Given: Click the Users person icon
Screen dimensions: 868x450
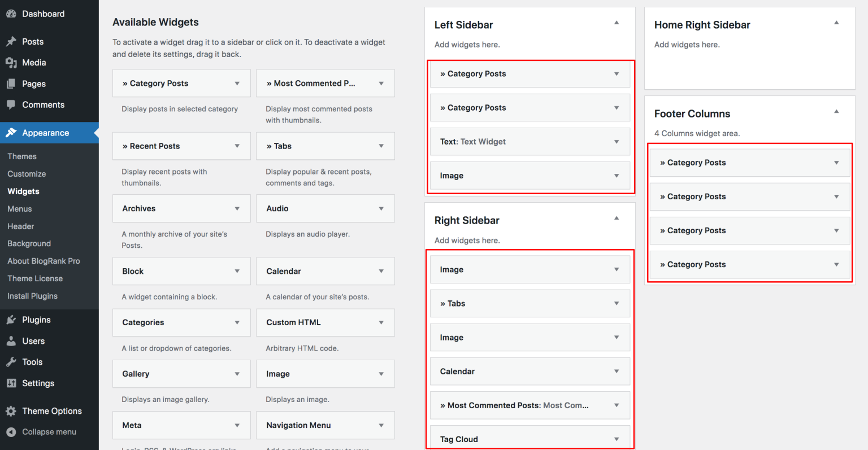Looking at the screenshot, I should point(11,341).
